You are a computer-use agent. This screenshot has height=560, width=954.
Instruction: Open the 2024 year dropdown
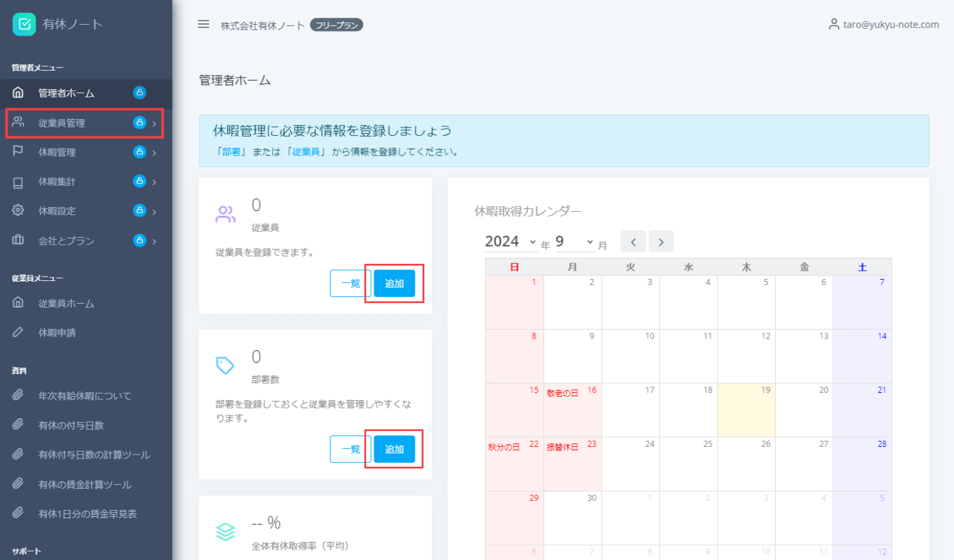(510, 241)
